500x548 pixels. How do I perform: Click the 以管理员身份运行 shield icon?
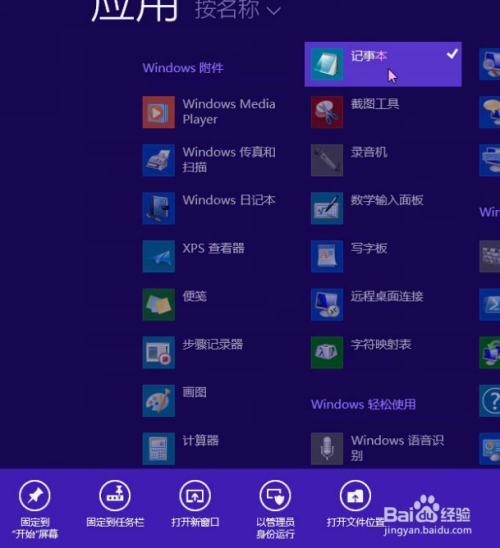(x=275, y=496)
